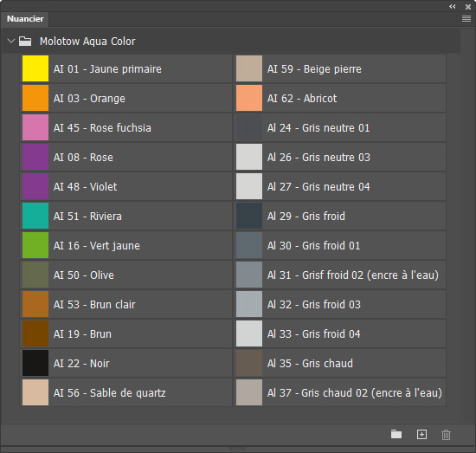Switch to the Nuancier tab

(25, 19)
